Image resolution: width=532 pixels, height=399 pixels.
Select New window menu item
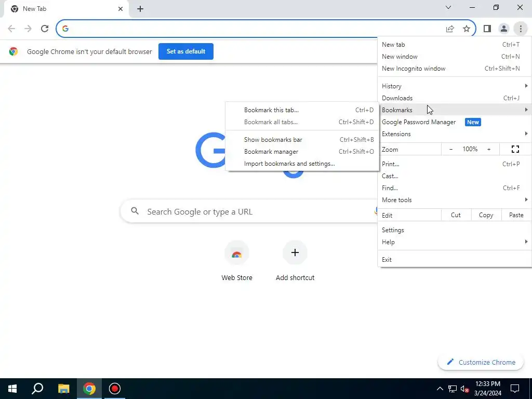coord(455,57)
